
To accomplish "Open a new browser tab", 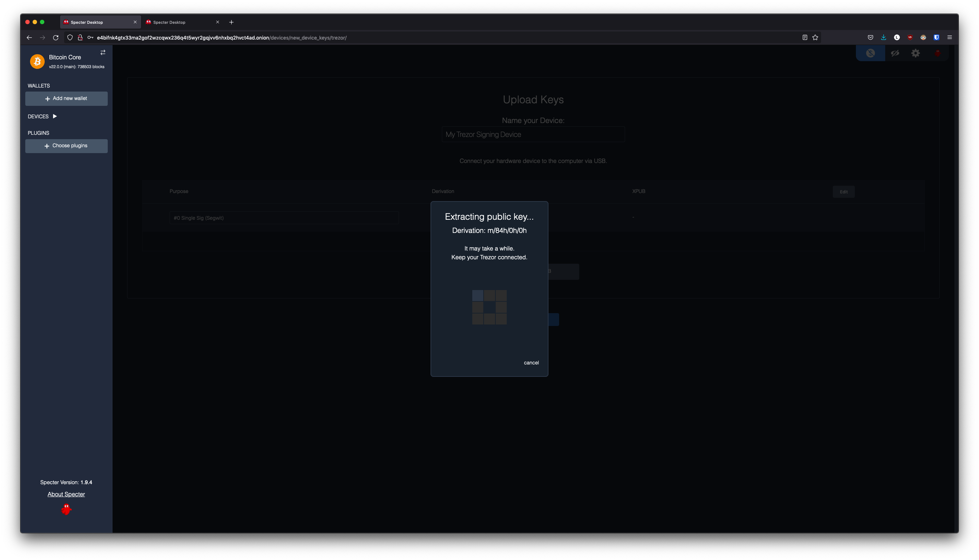I will click(x=231, y=22).
